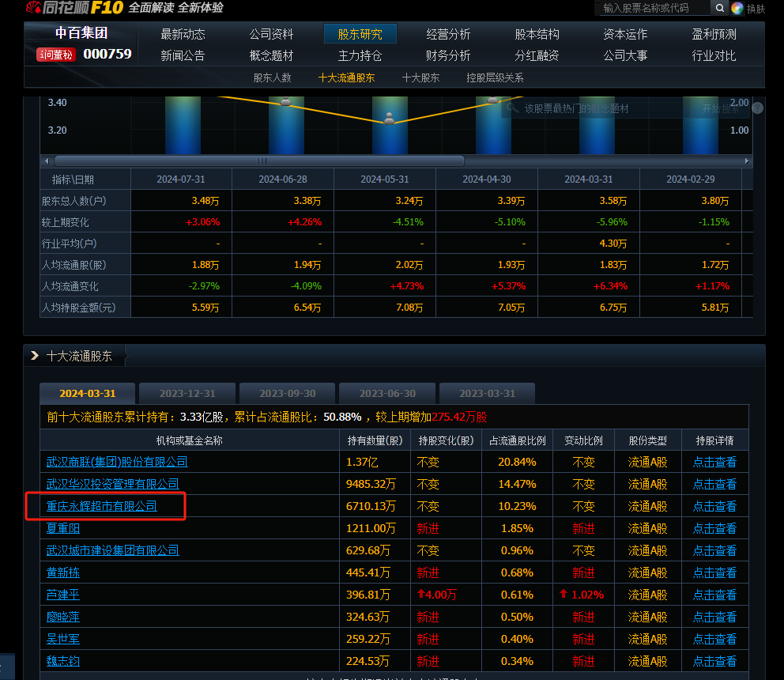
Task: Switch to the 十大流通股东 sub-tab
Action: pyautogui.click(x=346, y=78)
